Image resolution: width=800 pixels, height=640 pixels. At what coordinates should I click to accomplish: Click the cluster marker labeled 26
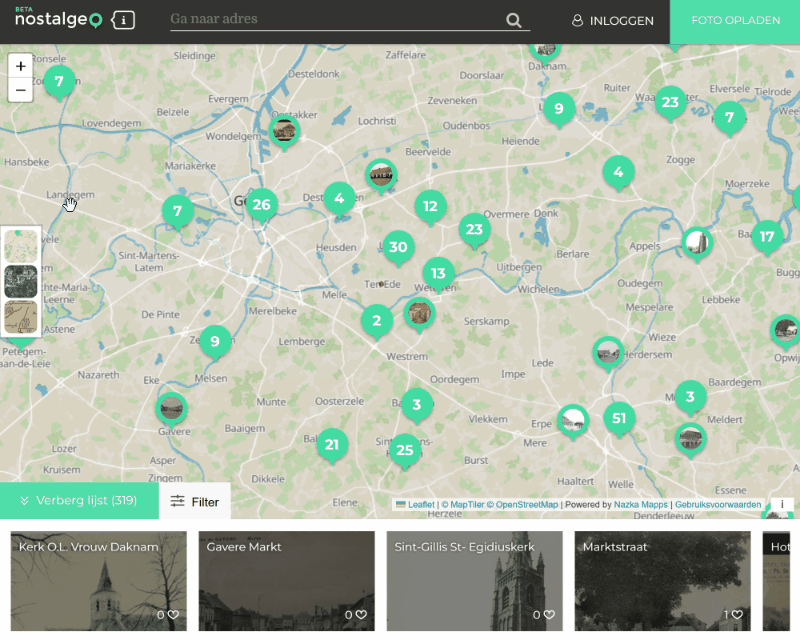pyautogui.click(x=261, y=205)
